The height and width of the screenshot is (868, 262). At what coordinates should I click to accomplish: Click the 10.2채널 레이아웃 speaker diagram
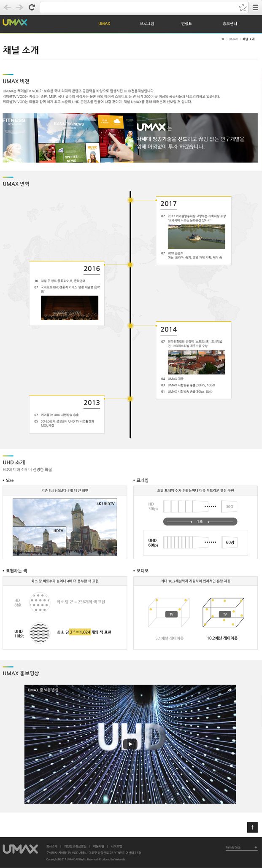223,613
